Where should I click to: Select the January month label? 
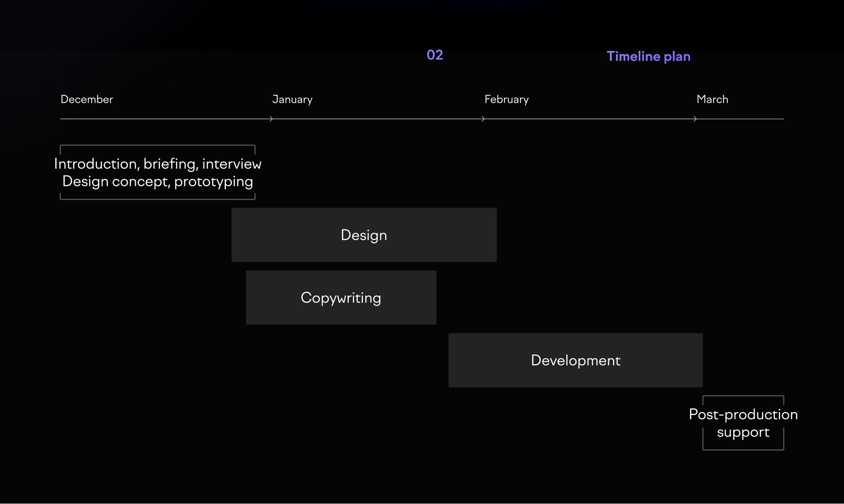pos(292,99)
